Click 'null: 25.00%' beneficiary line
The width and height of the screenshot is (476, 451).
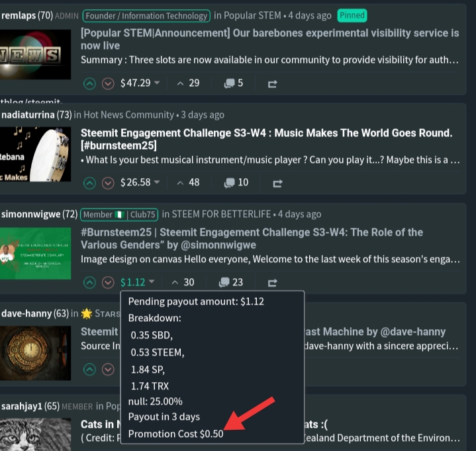click(x=155, y=401)
